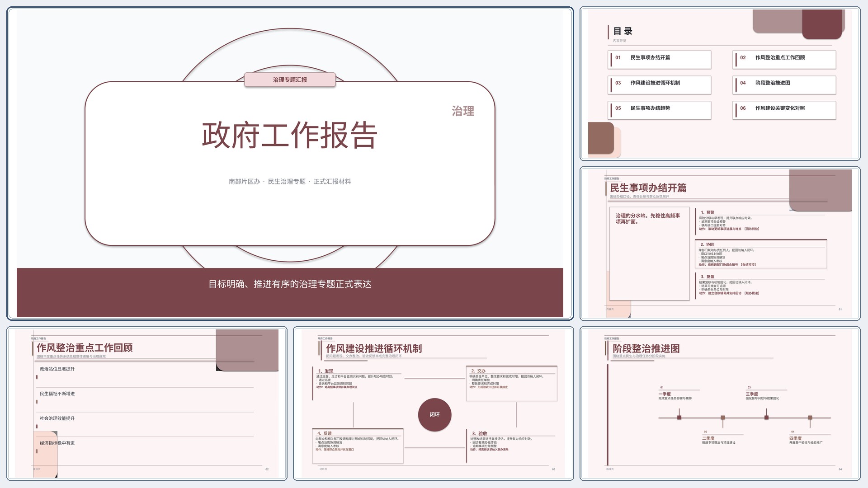Viewport: 868px width, 488px height.
Task: Click the 1. 预警 step heading
Action: 708,212
